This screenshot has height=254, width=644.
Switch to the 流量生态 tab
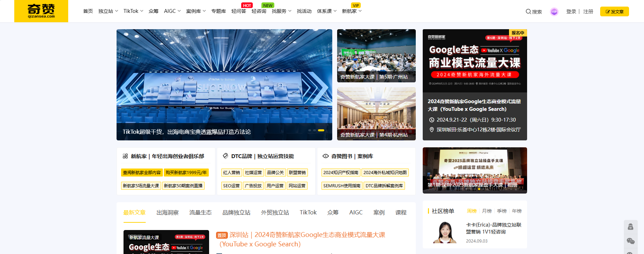coord(200,212)
